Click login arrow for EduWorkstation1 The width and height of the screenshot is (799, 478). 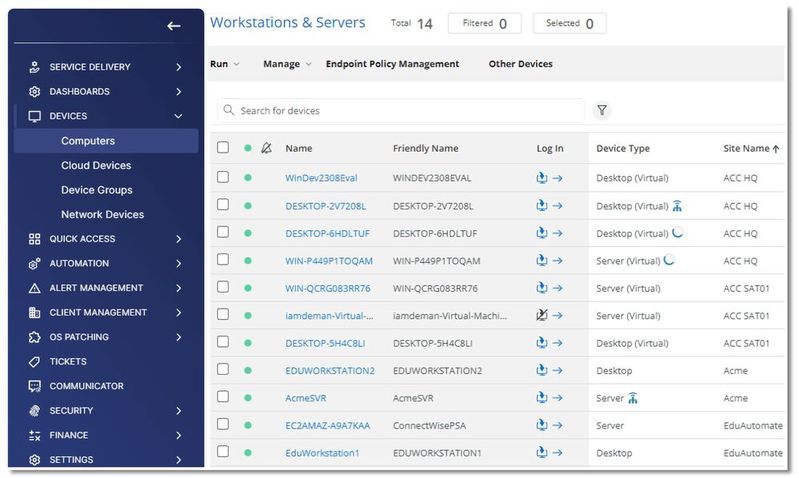tap(557, 453)
